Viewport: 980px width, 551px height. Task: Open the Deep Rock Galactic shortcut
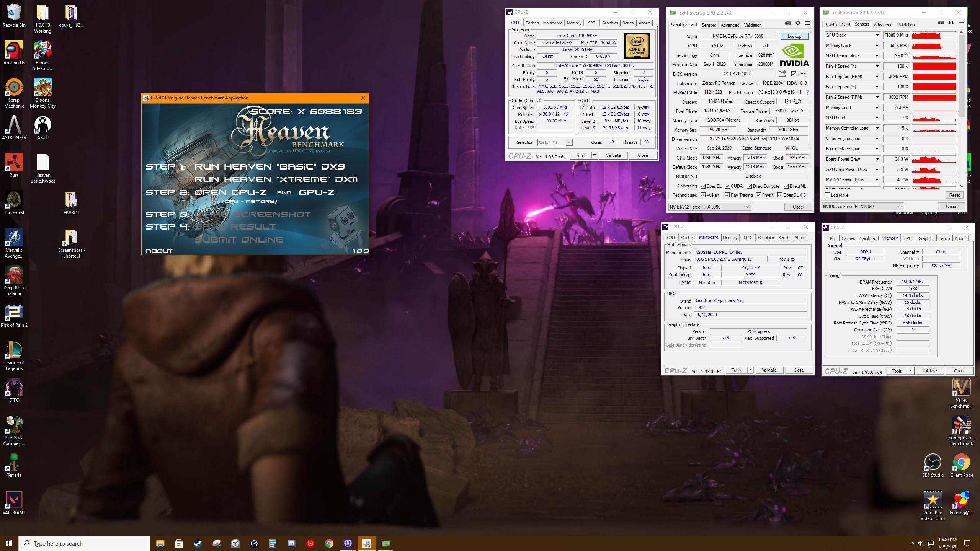click(14, 281)
